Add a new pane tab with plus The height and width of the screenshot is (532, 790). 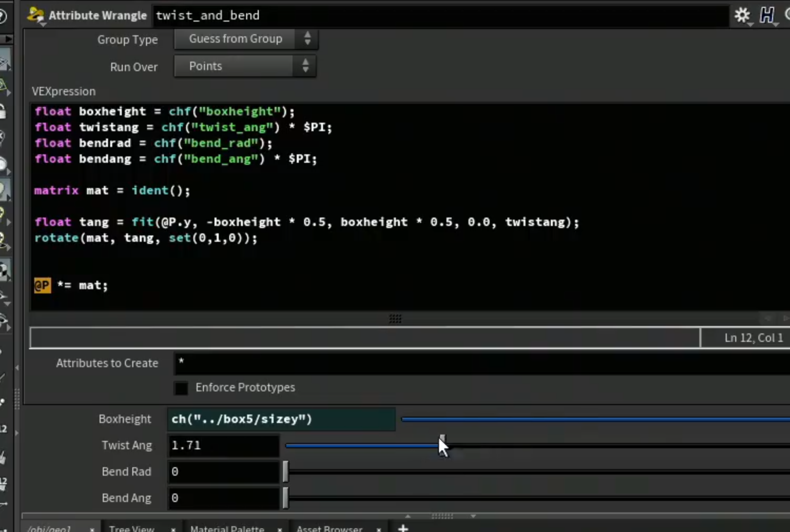tap(403, 528)
